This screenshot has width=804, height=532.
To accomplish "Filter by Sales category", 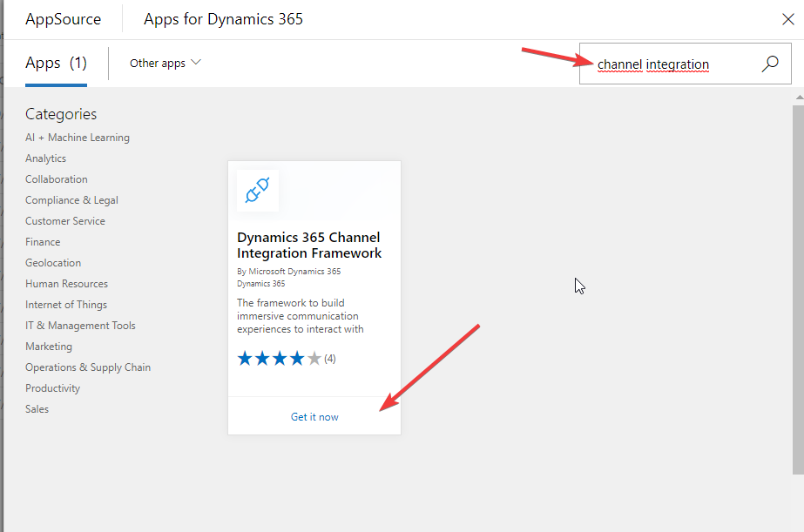I will 37,409.
